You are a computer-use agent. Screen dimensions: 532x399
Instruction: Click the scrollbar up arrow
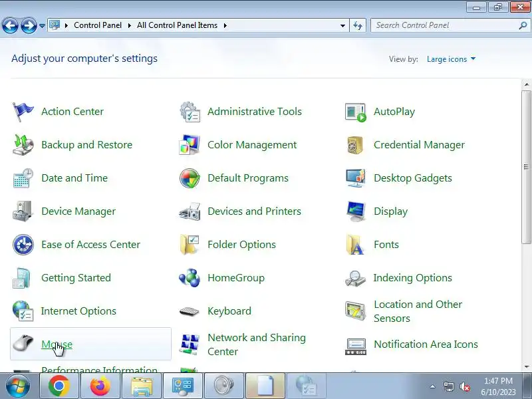[526, 84]
